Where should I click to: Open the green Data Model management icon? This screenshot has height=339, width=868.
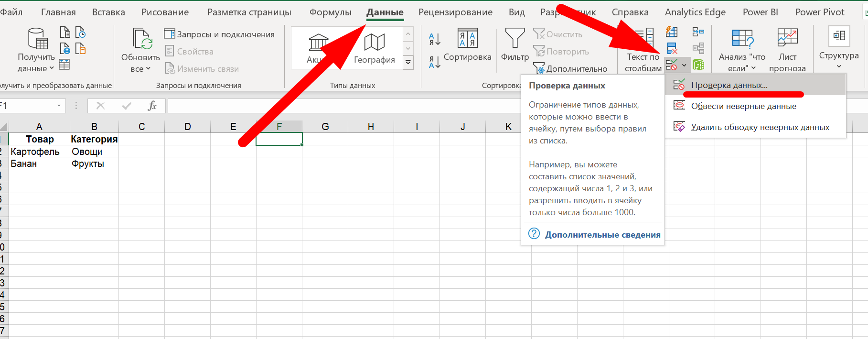pos(698,65)
